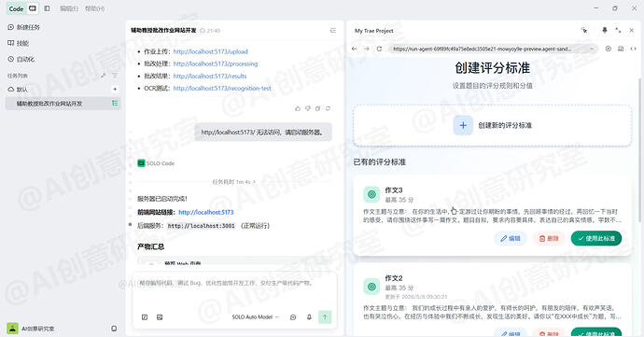
Task: Go back in the preview browser
Action: 354,49
